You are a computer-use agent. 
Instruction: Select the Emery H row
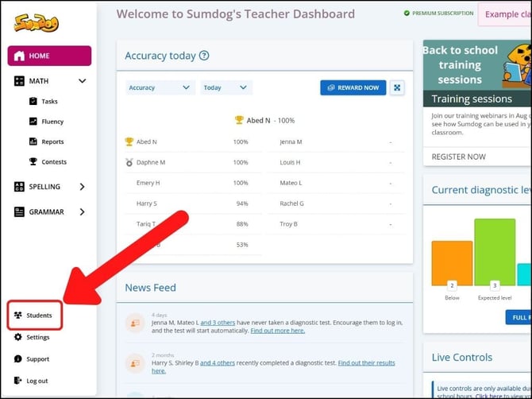coord(193,183)
